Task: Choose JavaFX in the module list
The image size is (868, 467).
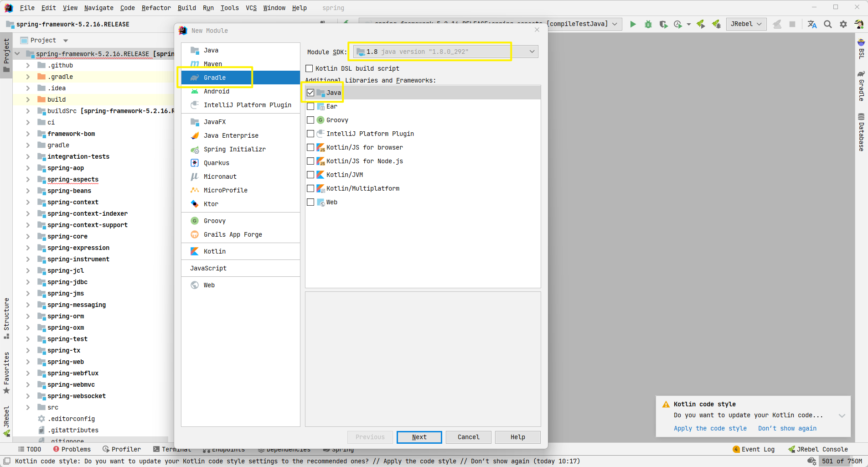Action: pos(240,122)
